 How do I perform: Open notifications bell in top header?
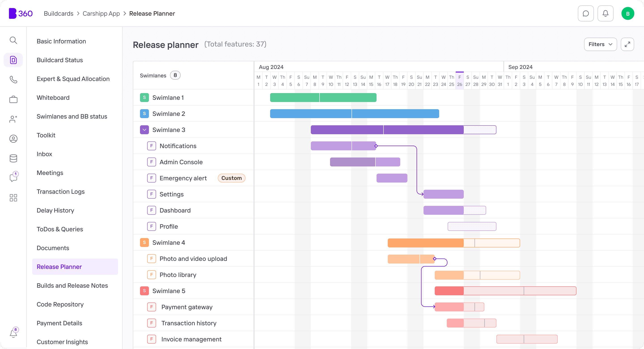click(x=605, y=13)
